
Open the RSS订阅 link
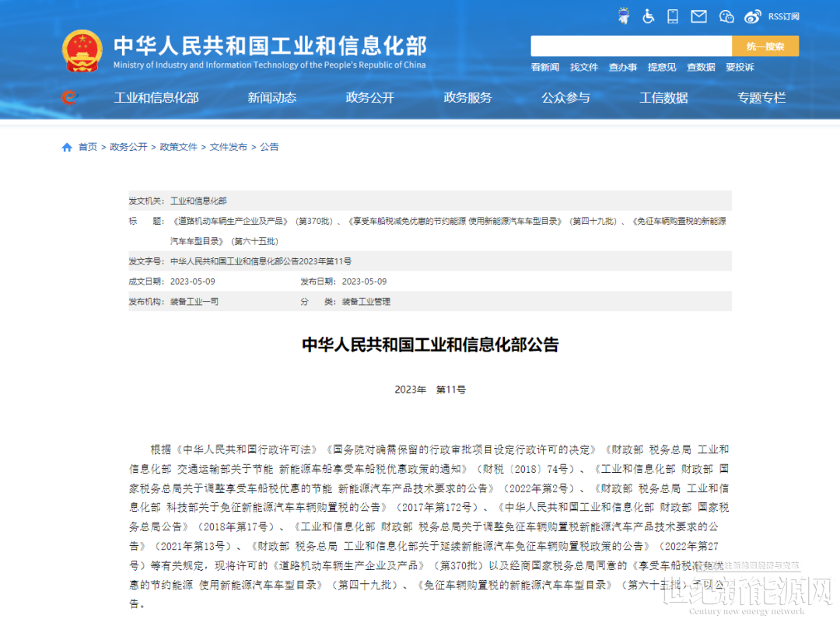[x=783, y=16]
